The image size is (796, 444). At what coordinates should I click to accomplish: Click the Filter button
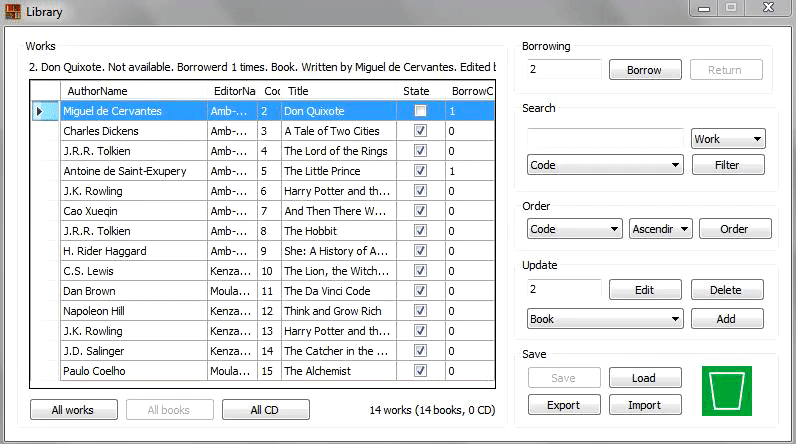point(727,165)
